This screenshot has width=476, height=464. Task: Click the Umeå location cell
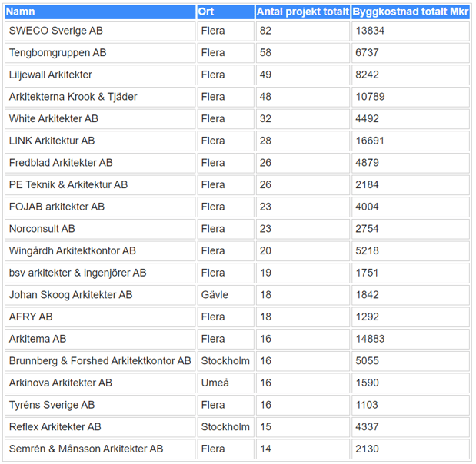point(225,383)
